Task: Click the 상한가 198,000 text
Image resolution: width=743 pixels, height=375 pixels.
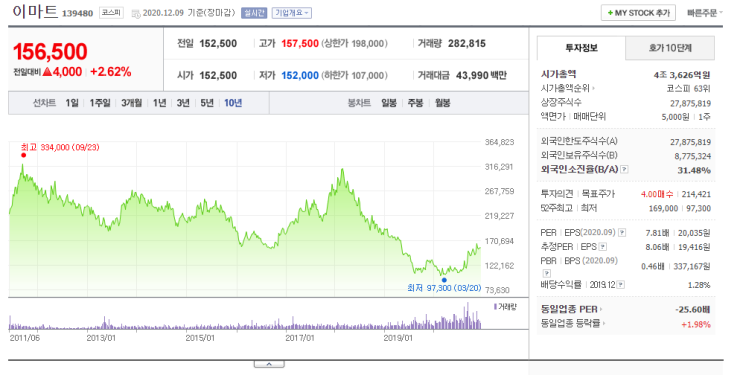Action: [x=354, y=44]
